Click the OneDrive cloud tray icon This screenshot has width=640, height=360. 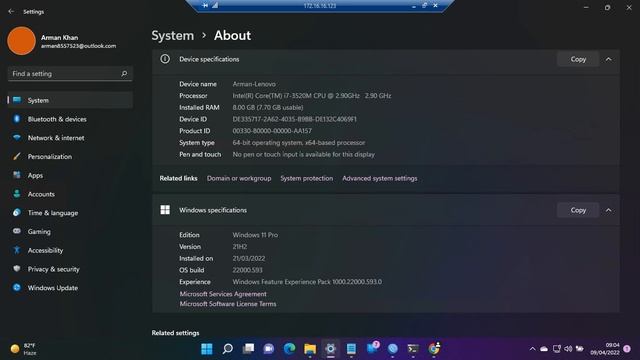[544, 349]
